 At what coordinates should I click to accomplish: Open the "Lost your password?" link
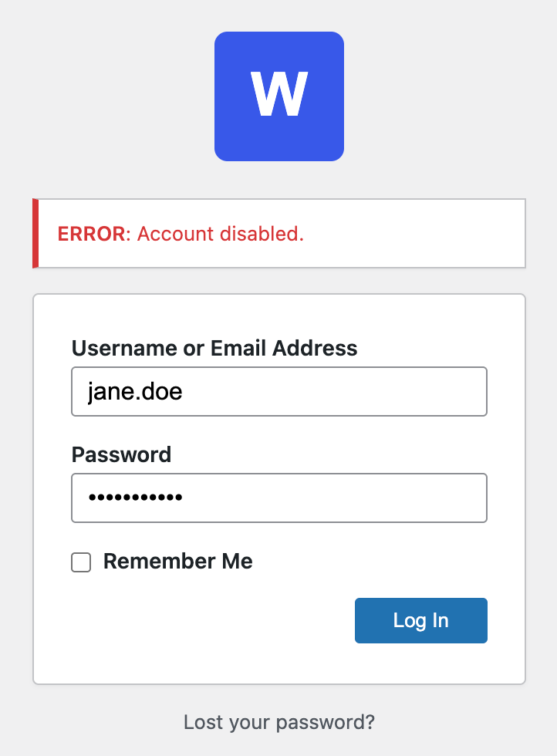[x=278, y=723]
